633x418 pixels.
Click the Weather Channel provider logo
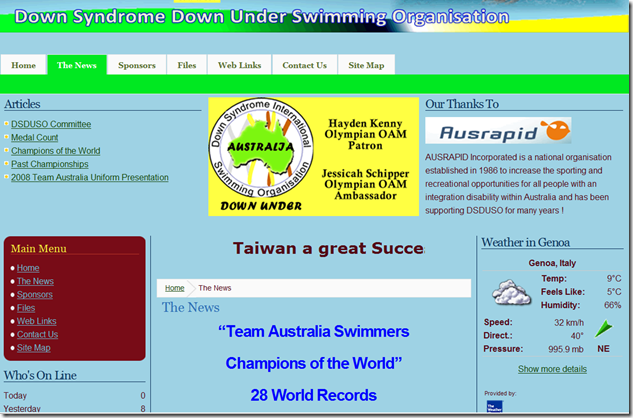click(x=495, y=406)
